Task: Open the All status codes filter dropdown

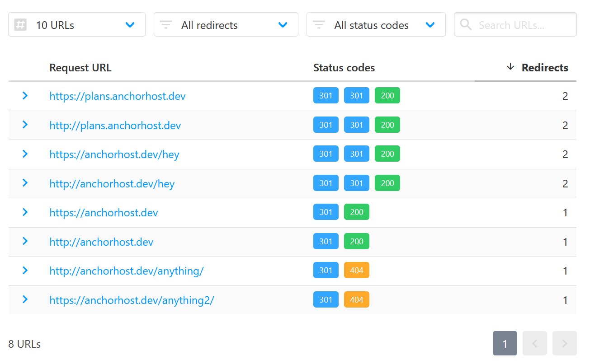Action: click(x=376, y=24)
